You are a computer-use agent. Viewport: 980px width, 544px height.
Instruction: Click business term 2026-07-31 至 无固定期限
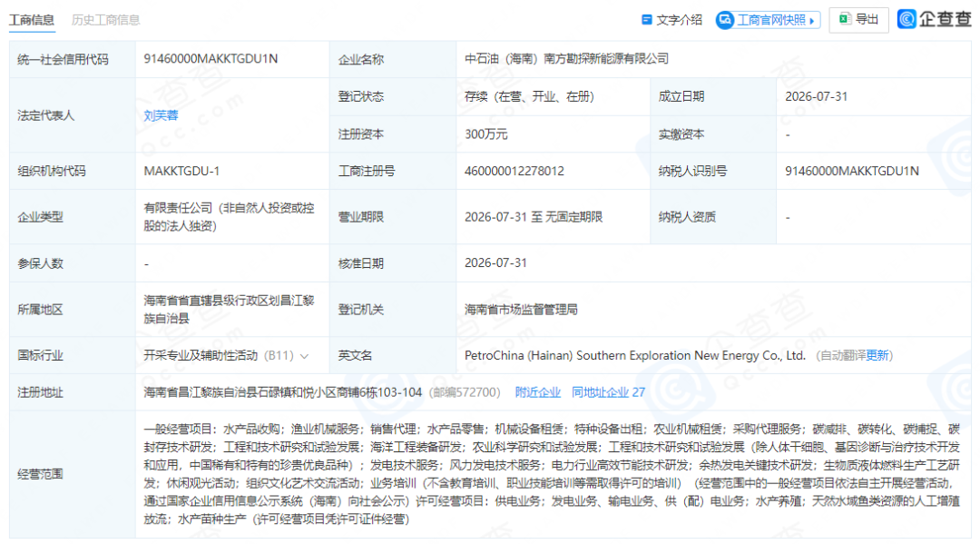pos(534,217)
